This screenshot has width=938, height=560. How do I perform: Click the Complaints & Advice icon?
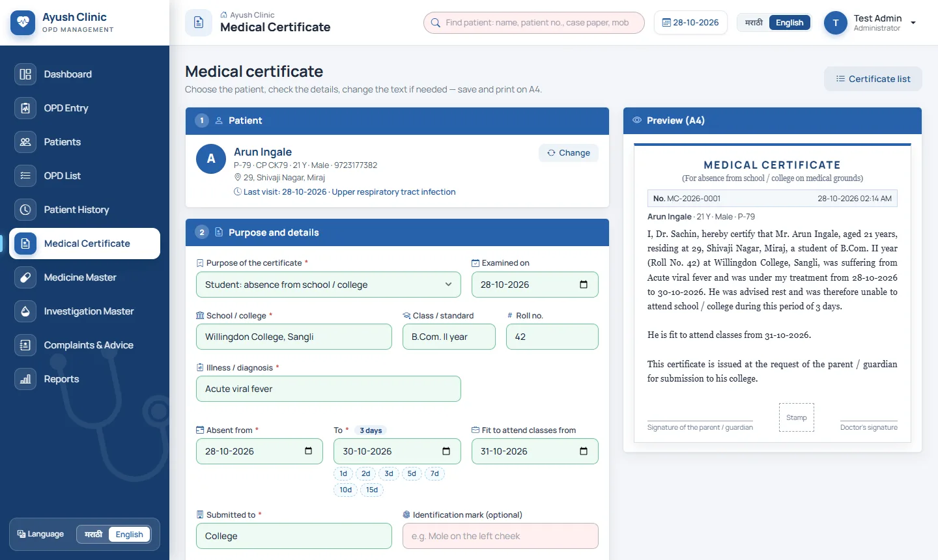click(25, 345)
